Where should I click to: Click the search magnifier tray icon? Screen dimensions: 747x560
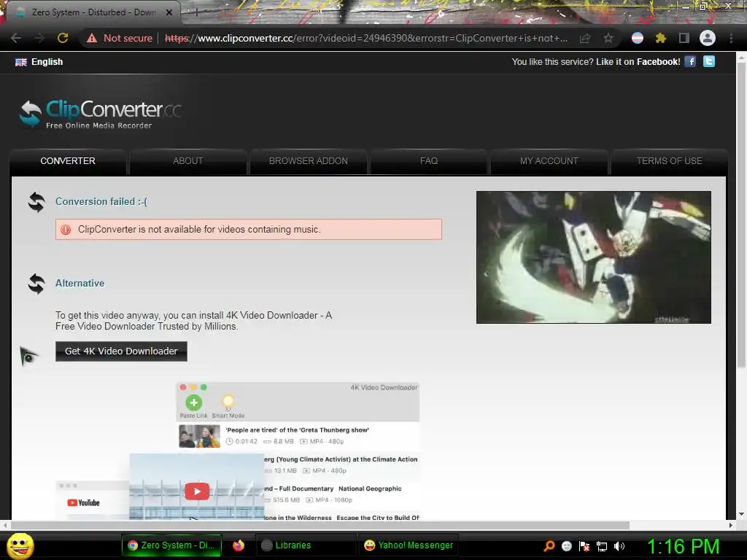[549, 545]
